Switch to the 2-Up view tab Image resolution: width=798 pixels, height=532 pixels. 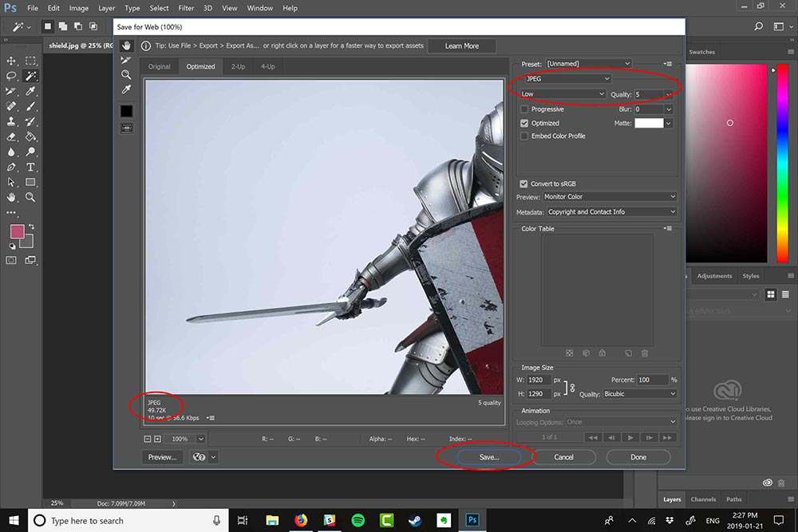(x=238, y=67)
